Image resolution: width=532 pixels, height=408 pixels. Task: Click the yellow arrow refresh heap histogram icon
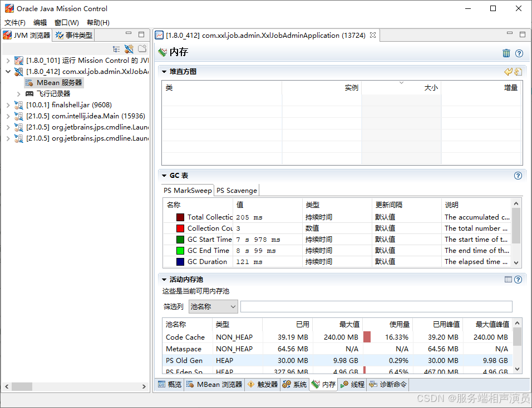click(508, 72)
